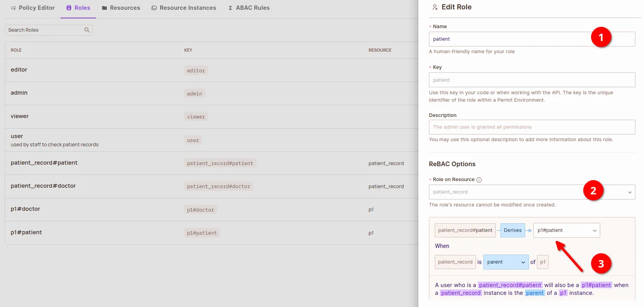
Task: Click the search magnifier icon in Search Roles
Action: tap(87, 30)
